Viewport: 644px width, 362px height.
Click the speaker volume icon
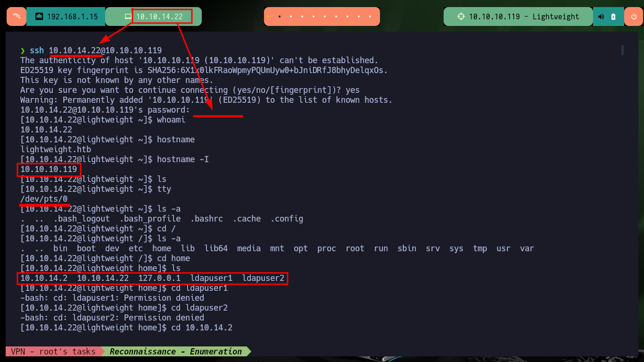pyautogui.click(x=601, y=16)
